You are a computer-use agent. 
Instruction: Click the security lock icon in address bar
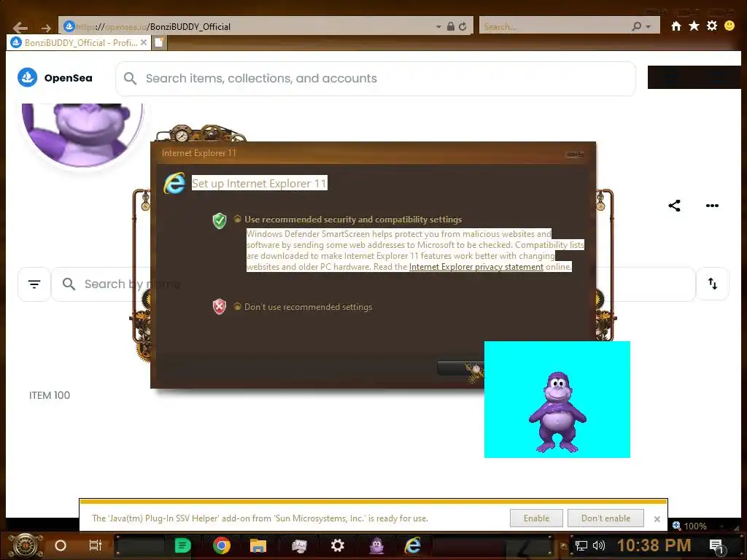click(x=451, y=27)
